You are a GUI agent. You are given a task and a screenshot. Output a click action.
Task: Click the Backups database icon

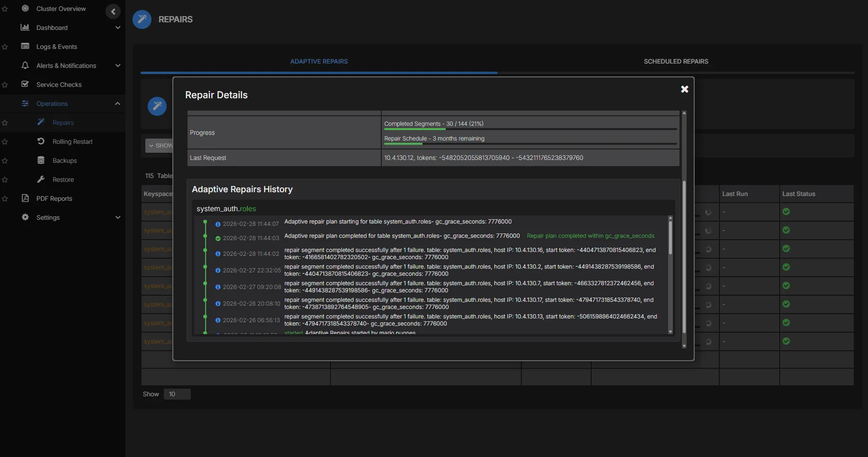[41, 160]
